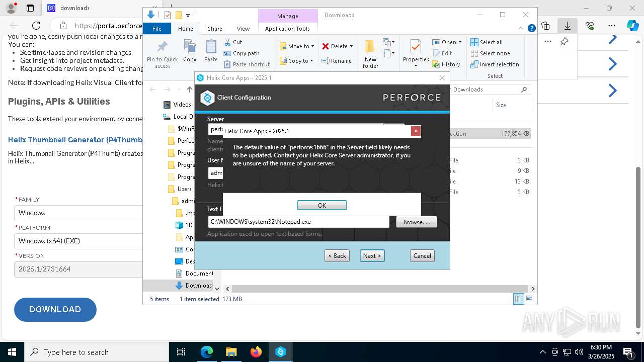Viewport: 644px width, 362px height.
Task: Switch to large icons view in status bar
Action: (x=530, y=299)
